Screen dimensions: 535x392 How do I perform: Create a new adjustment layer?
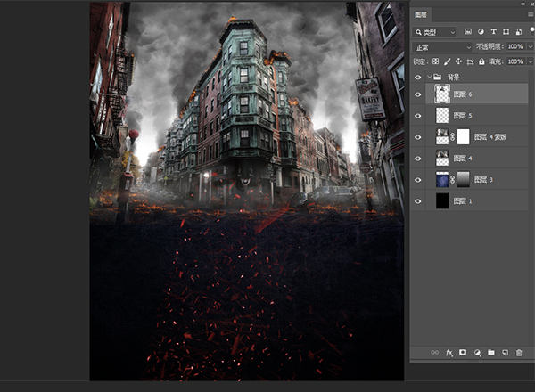(x=477, y=353)
